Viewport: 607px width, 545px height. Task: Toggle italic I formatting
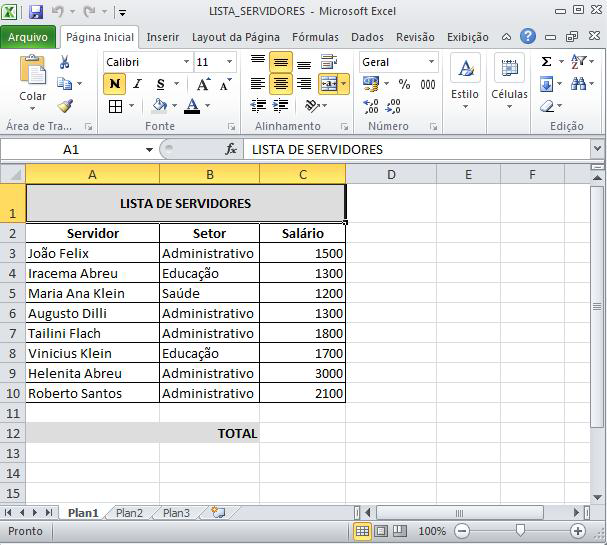click(137, 84)
